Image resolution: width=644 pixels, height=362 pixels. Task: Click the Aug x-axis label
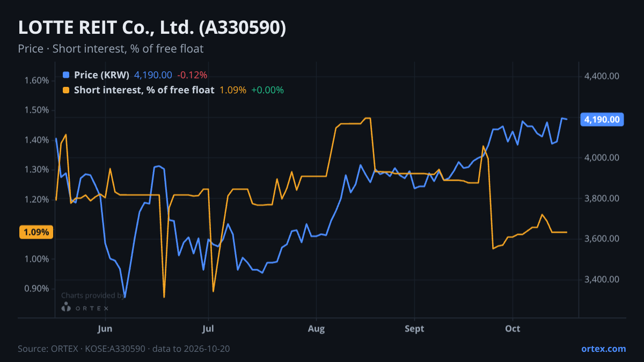point(317,329)
